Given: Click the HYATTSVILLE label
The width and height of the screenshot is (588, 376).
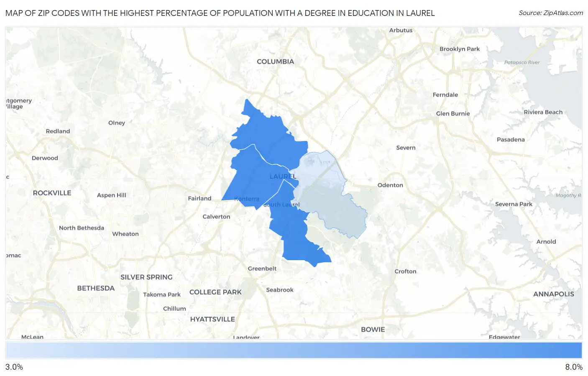Looking at the screenshot, I should [x=212, y=319].
